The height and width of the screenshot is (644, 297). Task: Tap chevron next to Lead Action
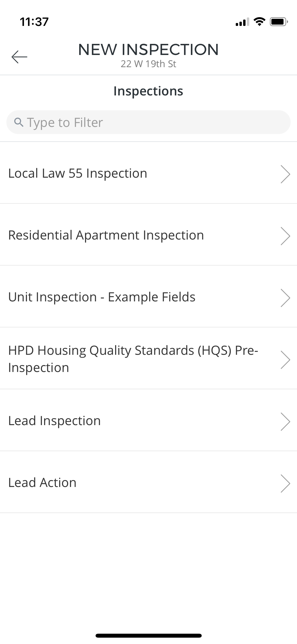point(285,483)
